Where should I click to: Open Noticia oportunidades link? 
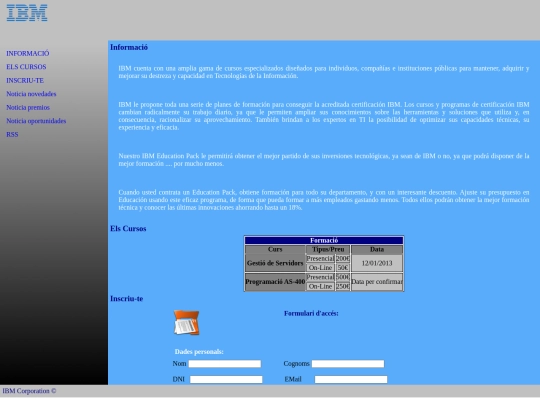click(36, 121)
